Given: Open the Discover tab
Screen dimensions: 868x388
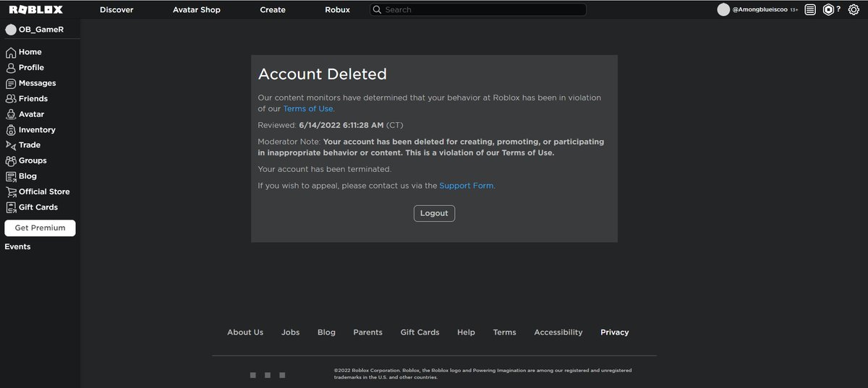Looking at the screenshot, I should pyautogui.click(x=116, y=10).
